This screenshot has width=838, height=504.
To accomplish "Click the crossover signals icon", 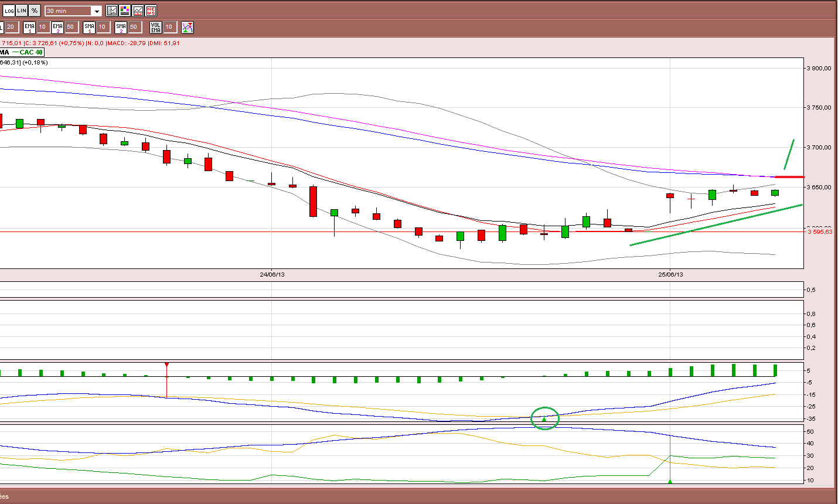I will click(x=188, y=27).
